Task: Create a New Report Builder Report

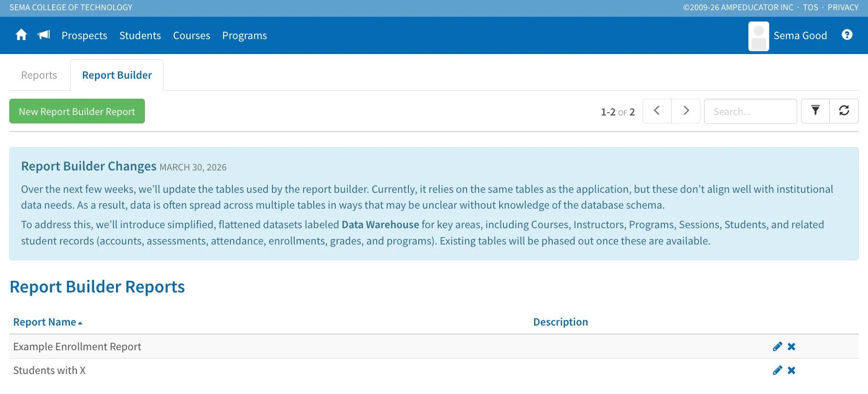Action: click(77, 111)
